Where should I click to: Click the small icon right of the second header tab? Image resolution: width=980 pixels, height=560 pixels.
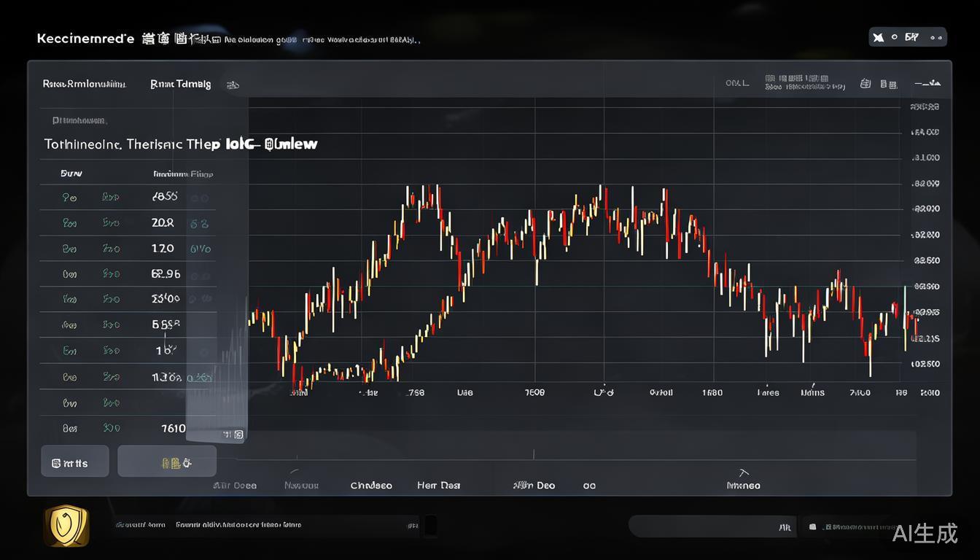pyautogui.click(x=233, y=85)
